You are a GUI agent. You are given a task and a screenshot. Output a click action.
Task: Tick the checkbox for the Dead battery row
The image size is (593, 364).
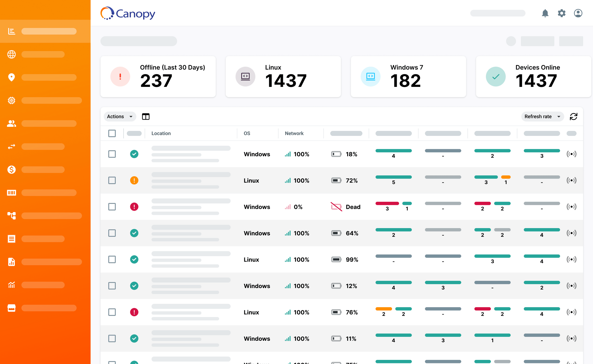[x=112, y=207]
